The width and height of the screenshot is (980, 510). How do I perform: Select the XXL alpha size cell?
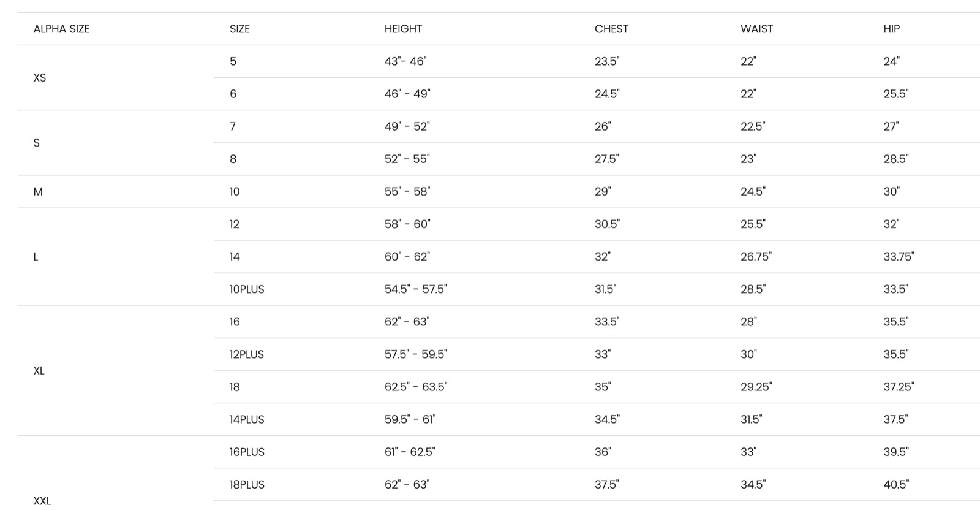(42, 501)
